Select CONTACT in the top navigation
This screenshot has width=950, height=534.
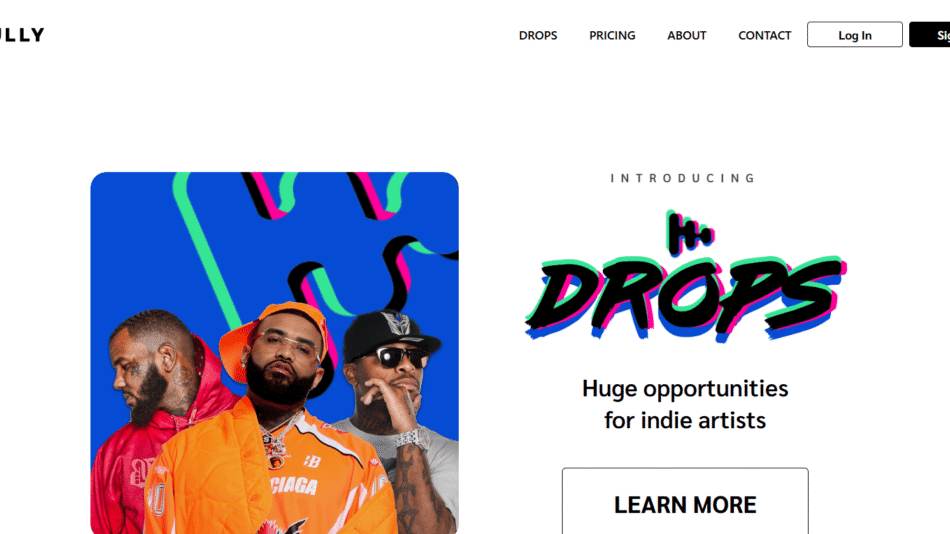[x=765, y=35]
